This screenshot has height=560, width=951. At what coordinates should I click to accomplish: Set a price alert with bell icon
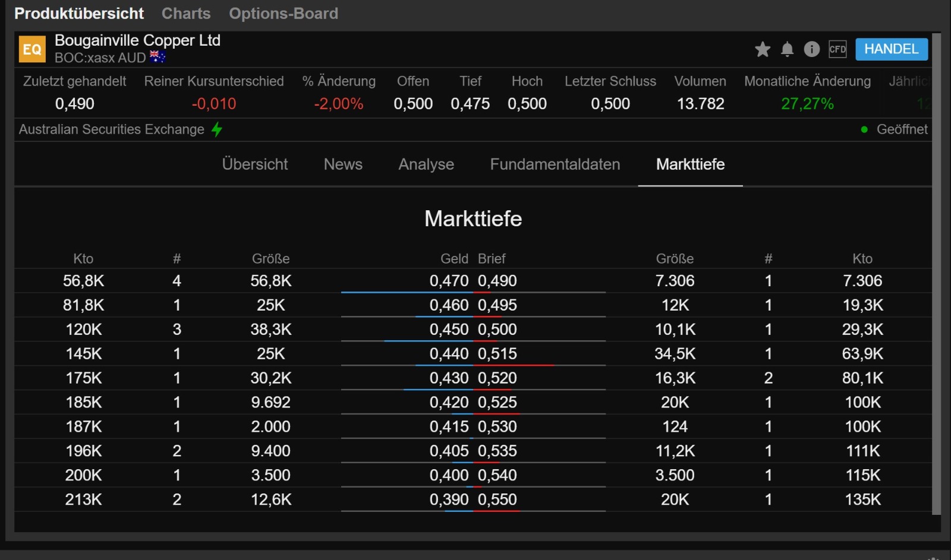(787, 49)
